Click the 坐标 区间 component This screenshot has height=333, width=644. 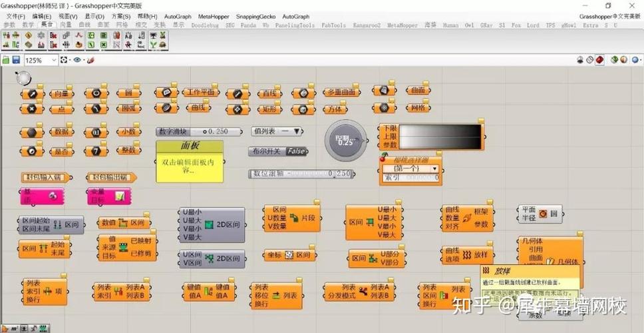pos(289,255)
